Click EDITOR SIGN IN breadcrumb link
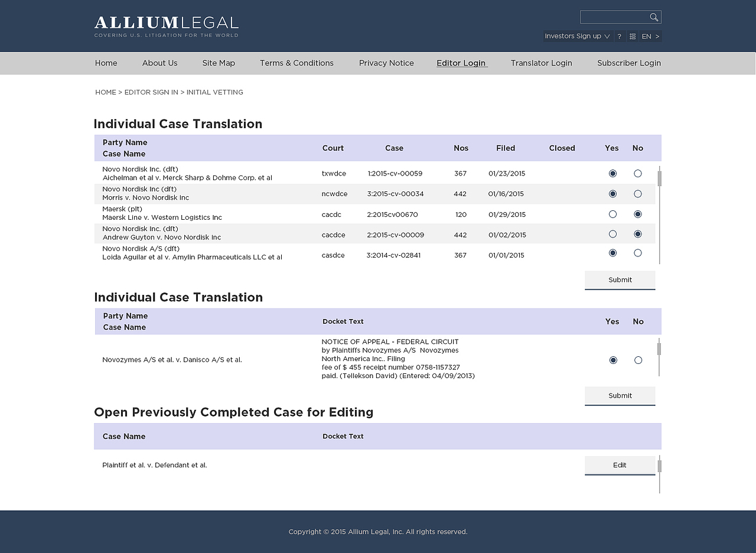The width and height of the screenshot is (756, 553). click(x=151, y=92)
